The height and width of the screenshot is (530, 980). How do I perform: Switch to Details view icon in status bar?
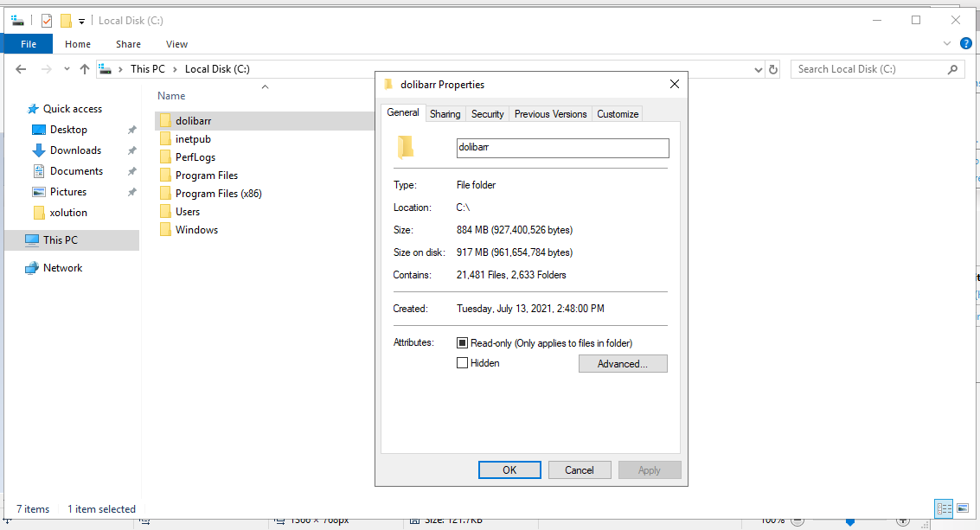(944, 508)
